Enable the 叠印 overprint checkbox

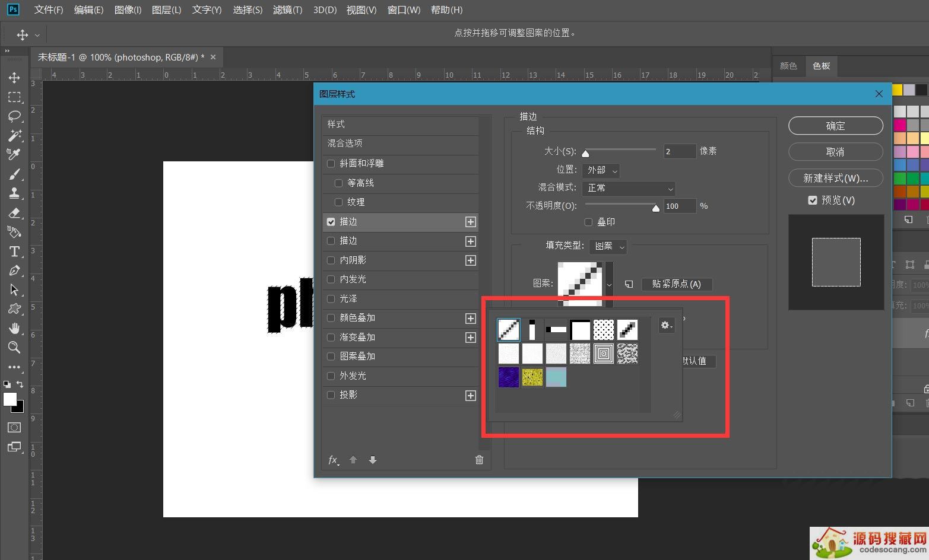click(588, 222)
